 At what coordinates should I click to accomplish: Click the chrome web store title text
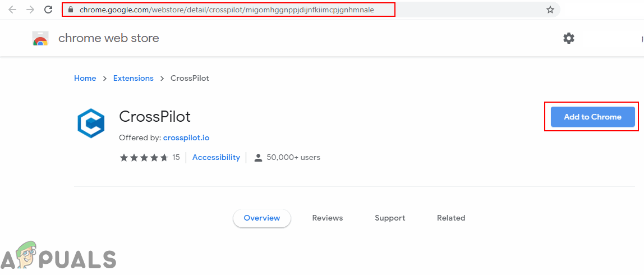click(x=109, y=38)
